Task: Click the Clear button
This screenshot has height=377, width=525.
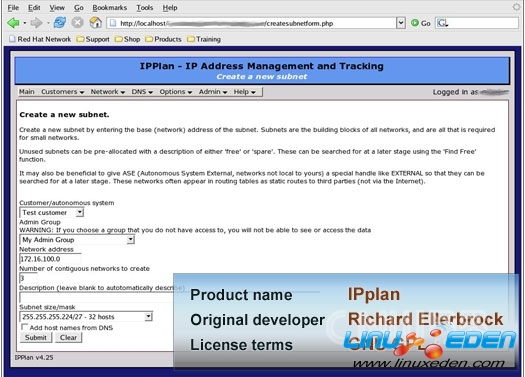Action: coord(68,337)
